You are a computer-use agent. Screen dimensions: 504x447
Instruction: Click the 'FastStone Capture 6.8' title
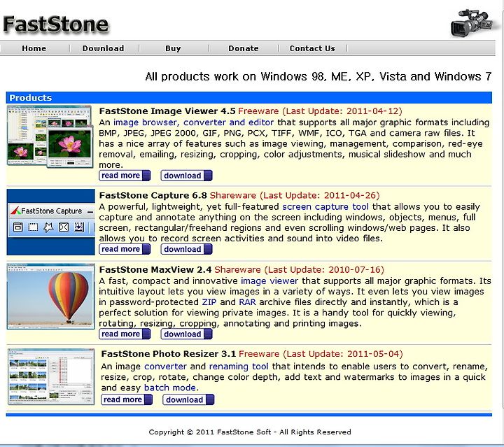click(x=153, y=195)
